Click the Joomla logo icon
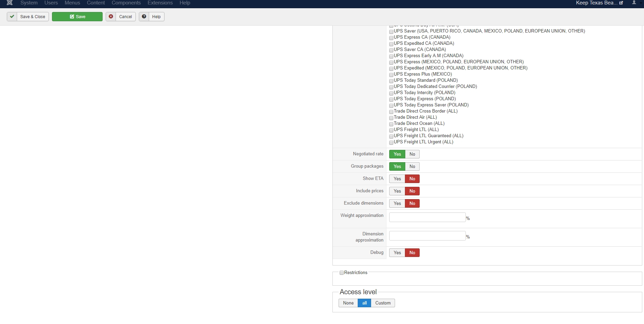Image resolution: width=644 pixels, height=324 pixels. point(10,3)
